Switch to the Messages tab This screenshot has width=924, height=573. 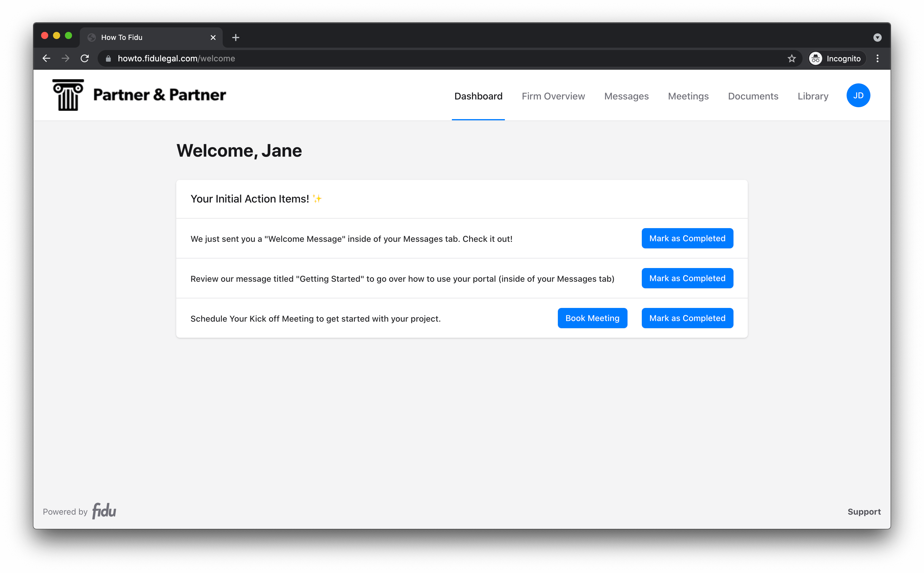[x=626, y=96]
